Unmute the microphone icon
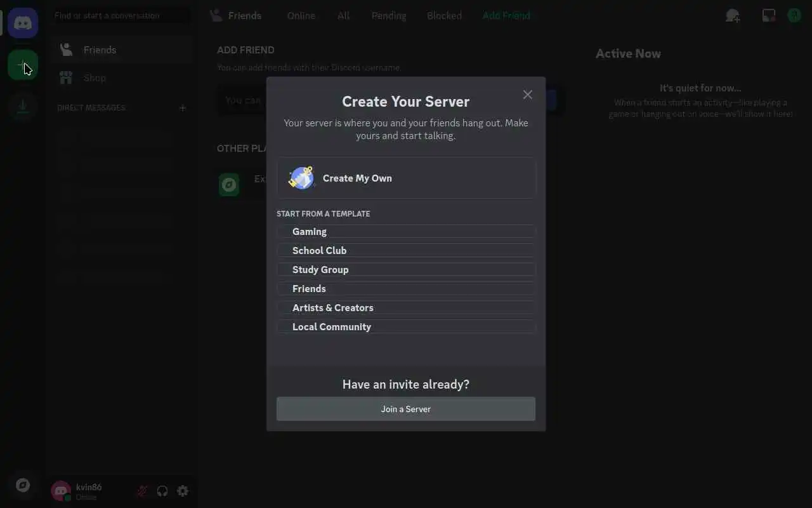 (143, 491)
